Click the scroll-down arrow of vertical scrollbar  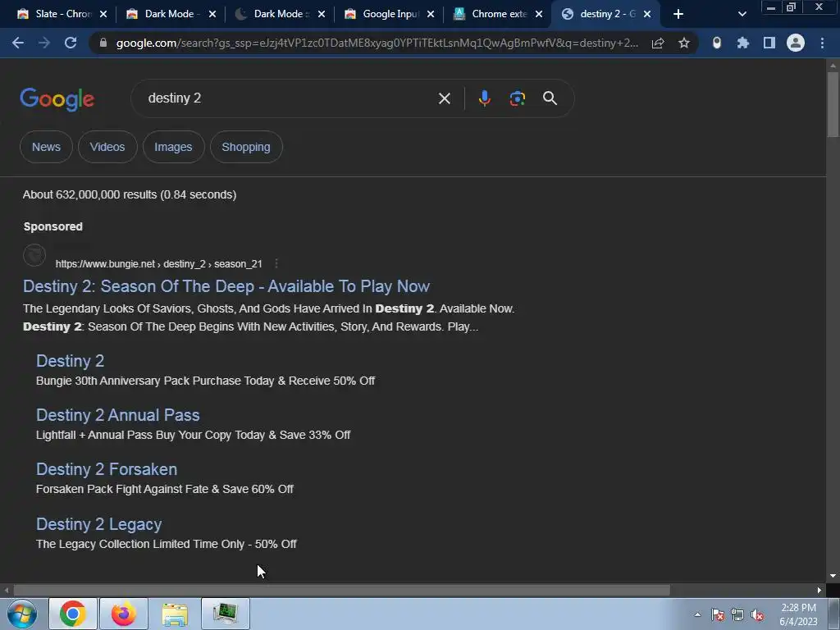pyautogui.click(x=833, y=575)
